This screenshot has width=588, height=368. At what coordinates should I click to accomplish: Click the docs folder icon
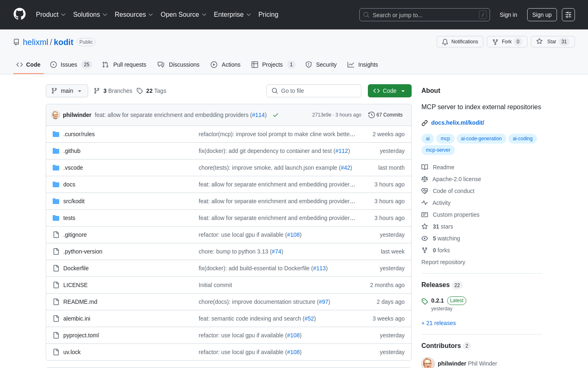[56, 184]
